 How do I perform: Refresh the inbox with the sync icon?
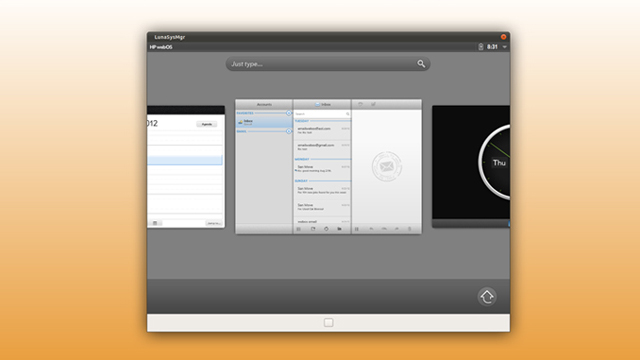[x=326, y=229]
